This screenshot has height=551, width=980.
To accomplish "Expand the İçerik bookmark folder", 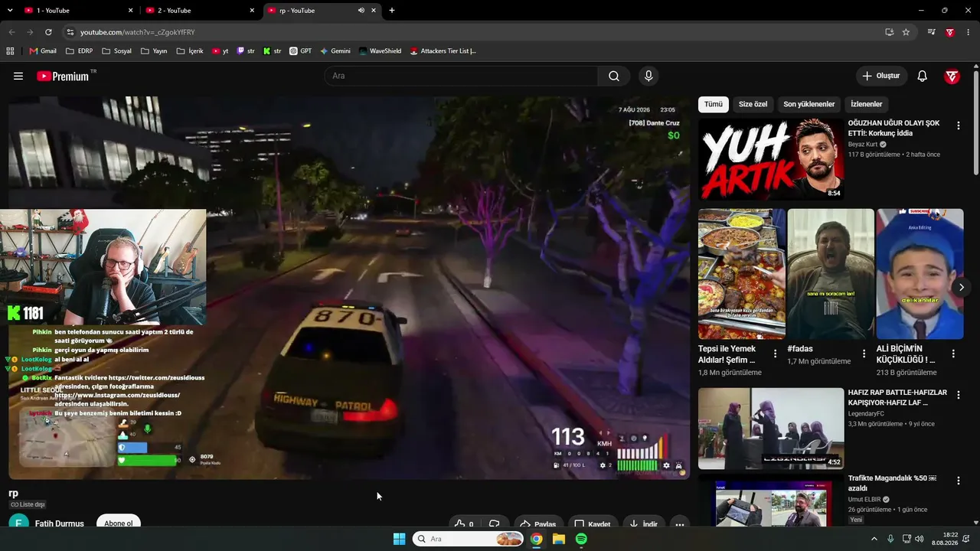I will [190, 51].
